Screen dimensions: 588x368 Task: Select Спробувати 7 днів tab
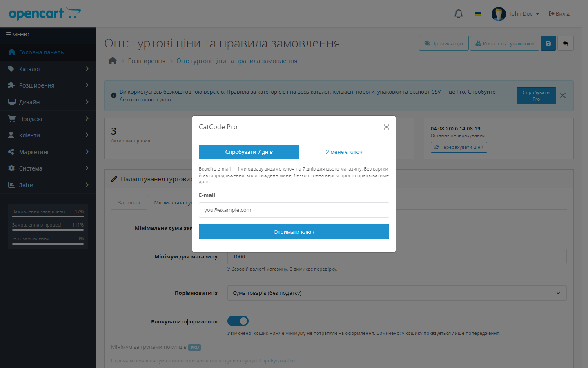[249, 152]
